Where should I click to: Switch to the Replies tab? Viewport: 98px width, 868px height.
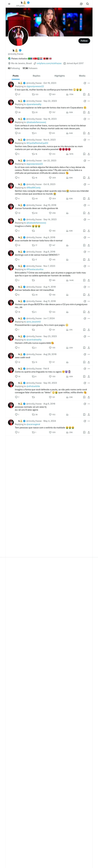(36, 76)
